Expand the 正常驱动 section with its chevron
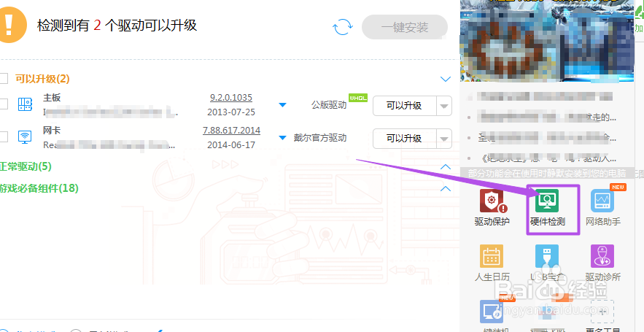Viewport: 644px width, 332px height. point(446,167)
